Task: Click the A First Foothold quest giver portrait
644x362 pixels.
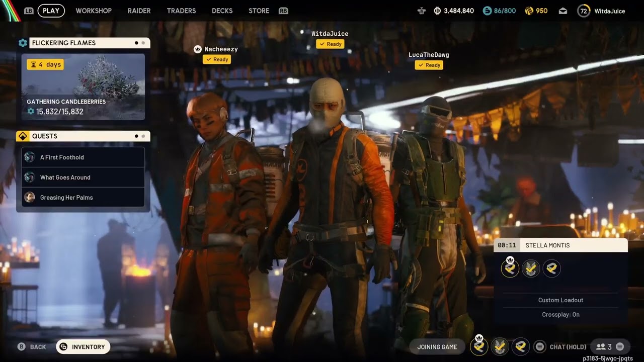Action: click(x=30, y=157)
